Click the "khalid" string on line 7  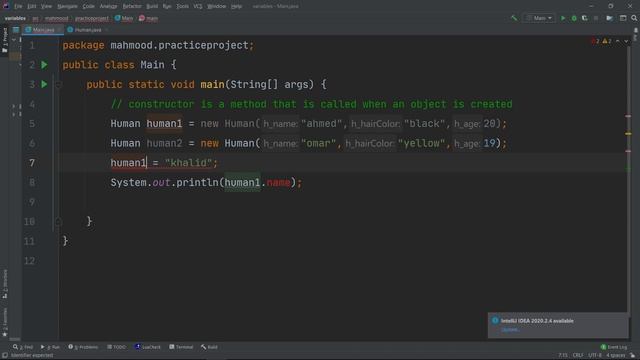point(188,163)
